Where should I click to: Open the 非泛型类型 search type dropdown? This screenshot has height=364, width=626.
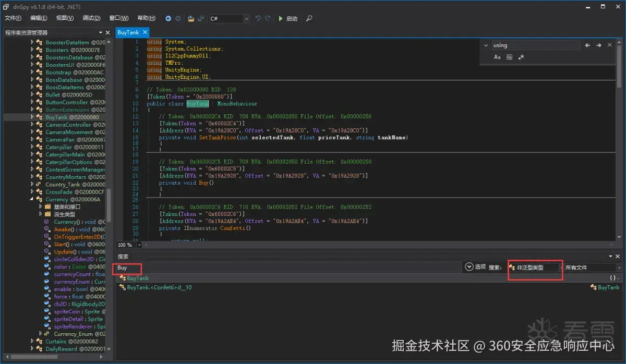pyautogui.click(x=535, y=267)
